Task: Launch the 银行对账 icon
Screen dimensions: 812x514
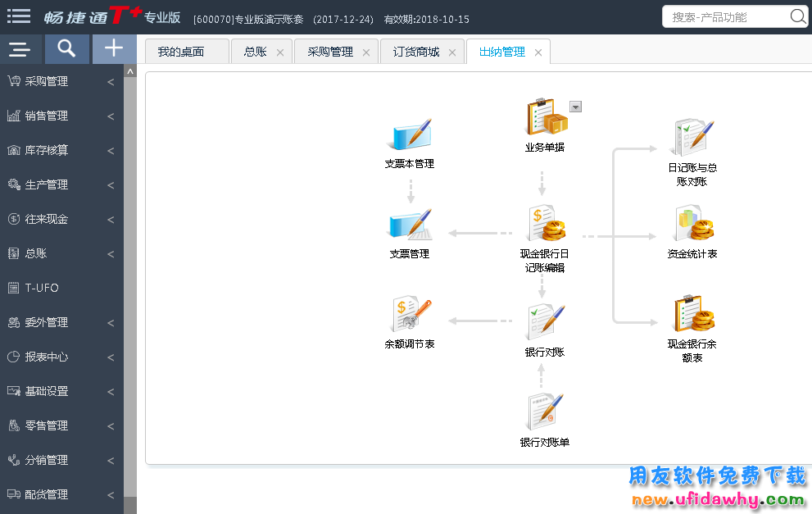Action: [545, 323]
